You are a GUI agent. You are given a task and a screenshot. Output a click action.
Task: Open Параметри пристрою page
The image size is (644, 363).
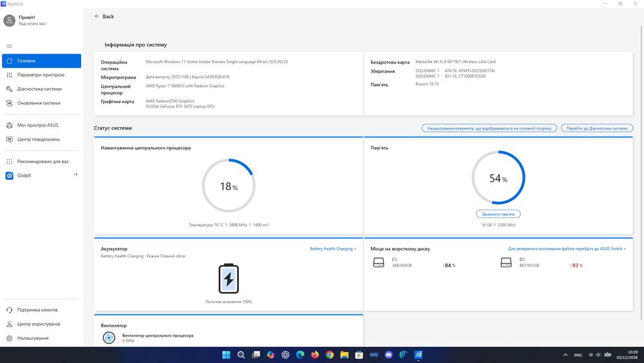pyautogui.click(x=41, y=75)
